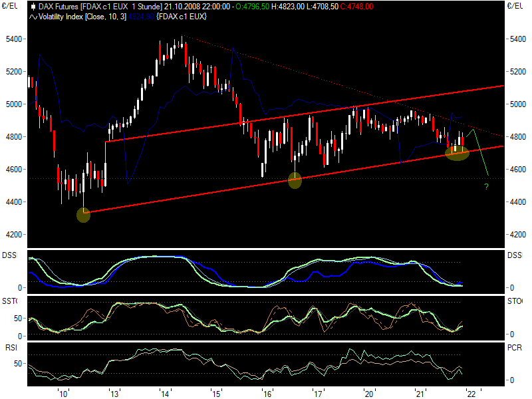Viewport: 532px width, 399px height.
Task: Click the '20 date label on time axis
Action: [x=369, y=394]
